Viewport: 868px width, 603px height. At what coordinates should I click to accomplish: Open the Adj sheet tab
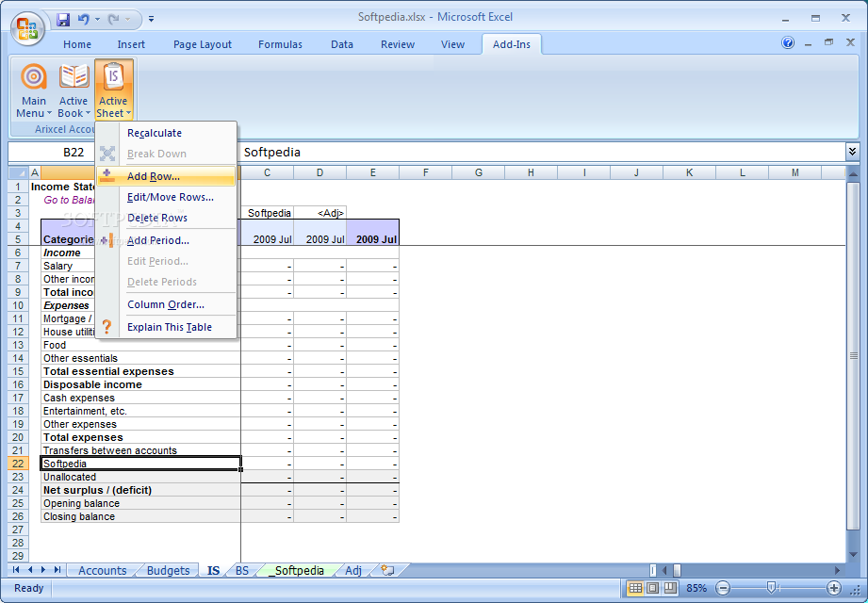click(x=353, y=570)
